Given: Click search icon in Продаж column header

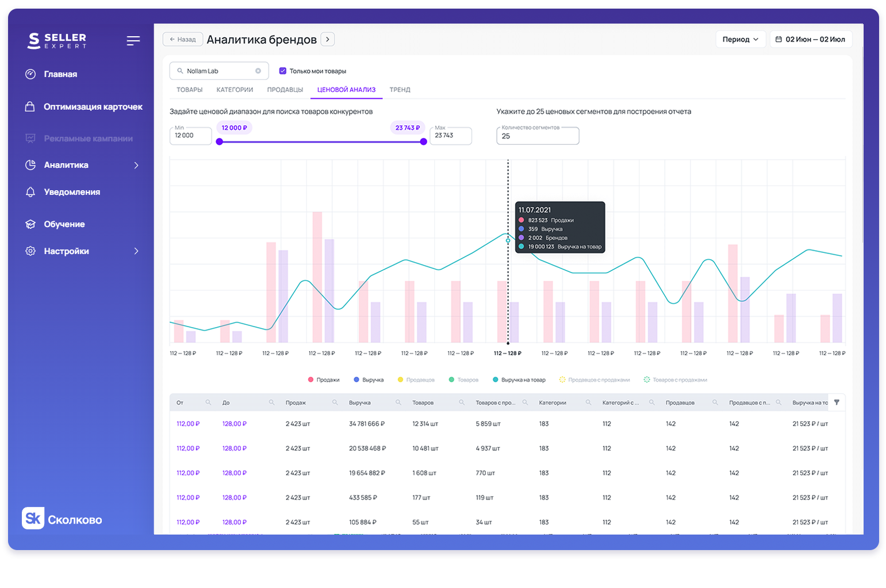Looking at the screenshot, I should coord(335,402).
